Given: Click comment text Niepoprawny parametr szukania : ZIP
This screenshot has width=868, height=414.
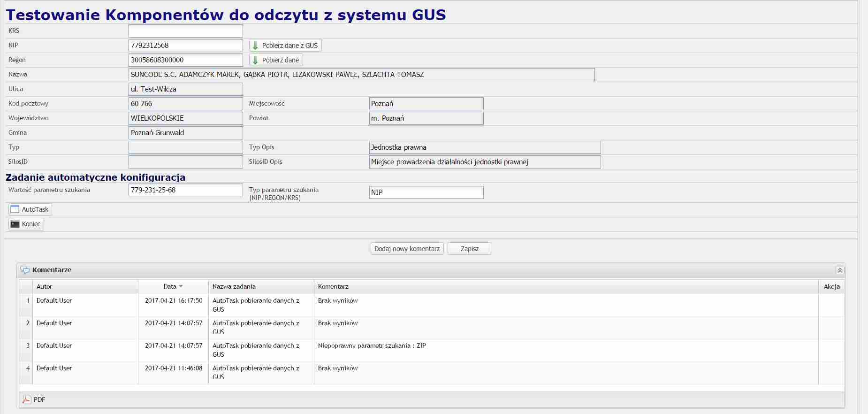Looking at the screenshot, I should click(x=372, y=345).
